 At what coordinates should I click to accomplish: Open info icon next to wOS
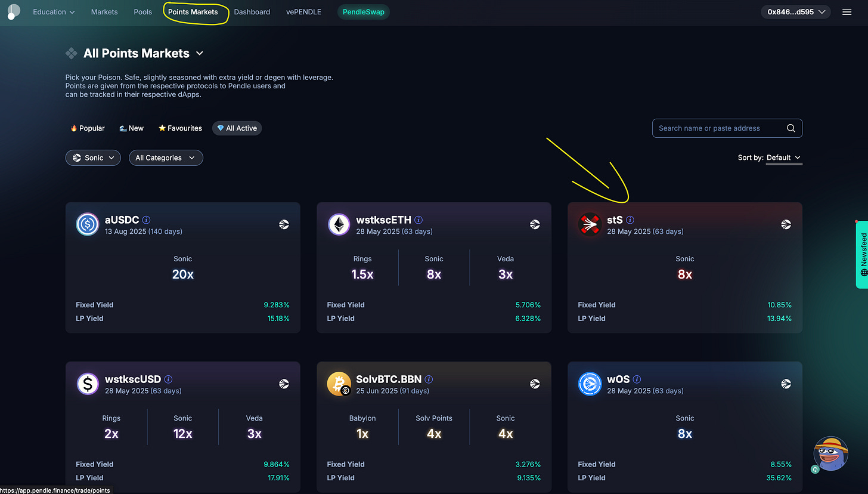(637, 379)
